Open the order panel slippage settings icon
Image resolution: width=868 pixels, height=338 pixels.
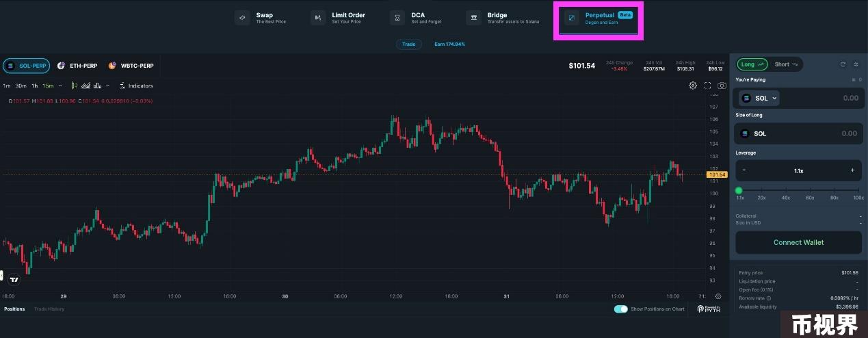[856, 65]
